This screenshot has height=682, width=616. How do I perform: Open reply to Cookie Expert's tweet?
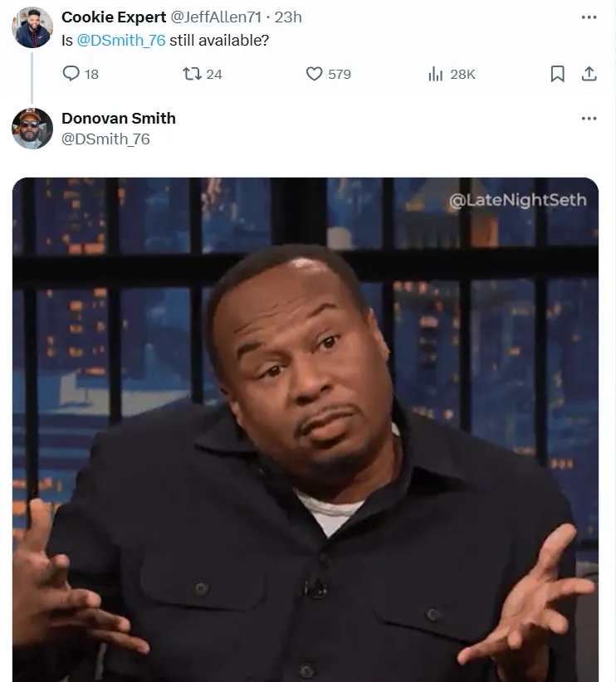coord(71,74)
